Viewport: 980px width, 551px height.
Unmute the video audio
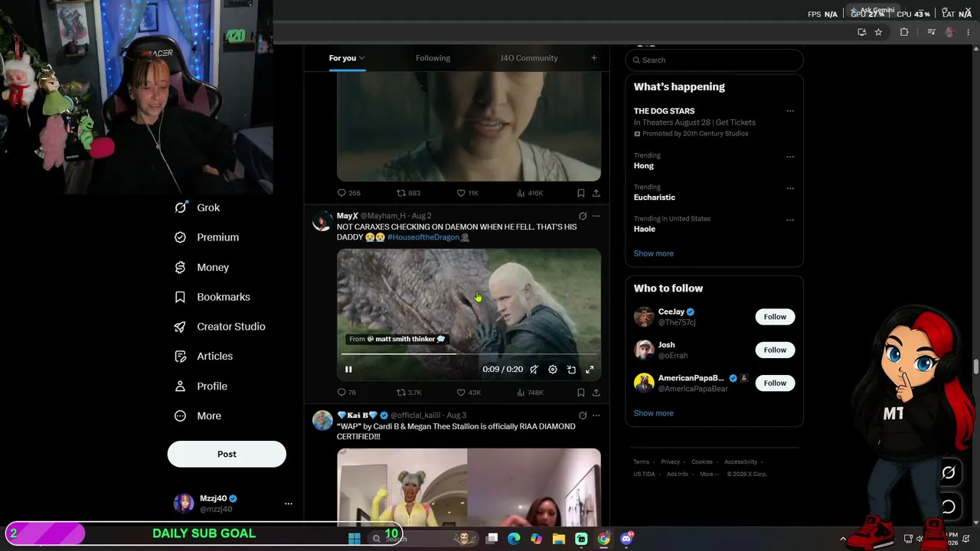534,370
